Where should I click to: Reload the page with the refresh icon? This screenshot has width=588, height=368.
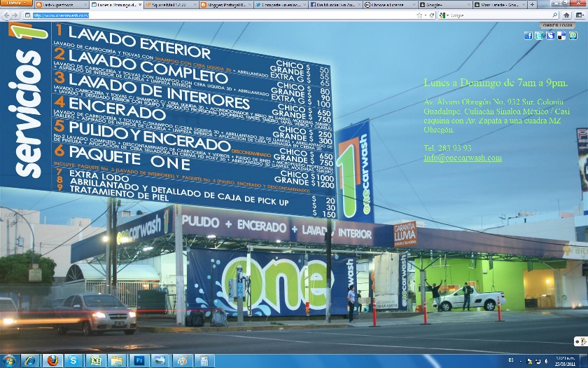[432, 15]
